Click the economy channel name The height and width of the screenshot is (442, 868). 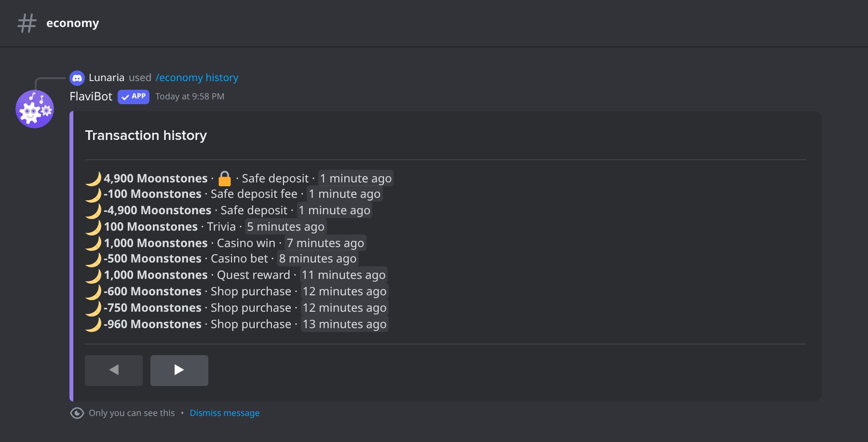tap(73, 23)
